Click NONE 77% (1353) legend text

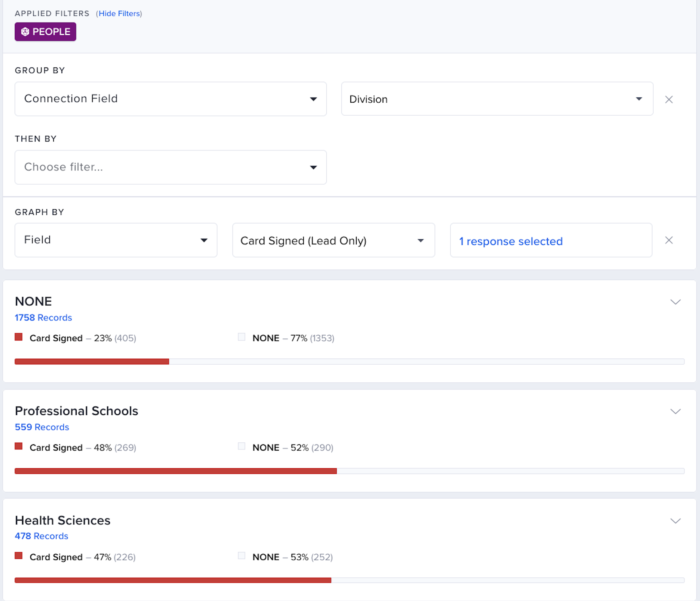[293, 338]
